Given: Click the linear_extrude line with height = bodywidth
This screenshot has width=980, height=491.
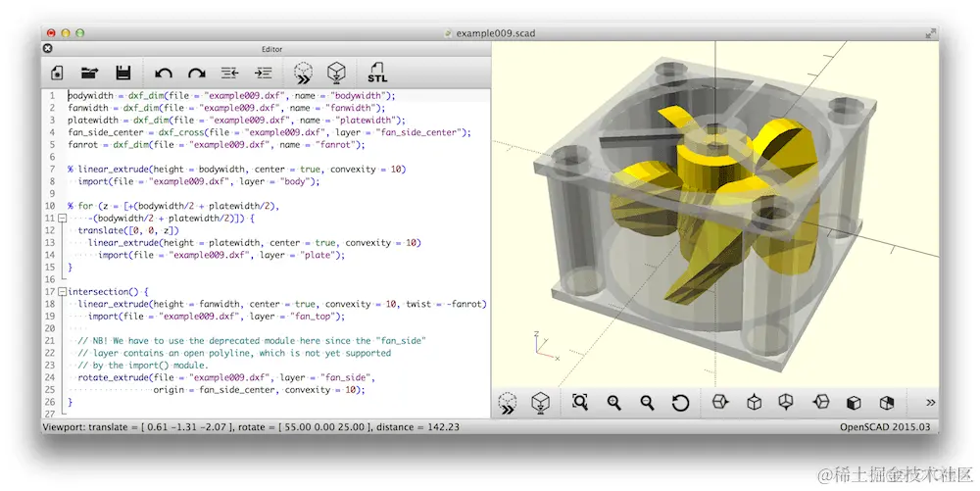Looking at the screenshot, I should (x=237, y=170).
